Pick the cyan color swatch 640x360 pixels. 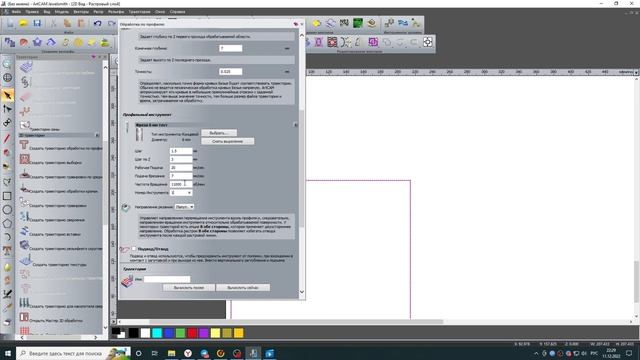pyautogui.click(x=157, y=333)
